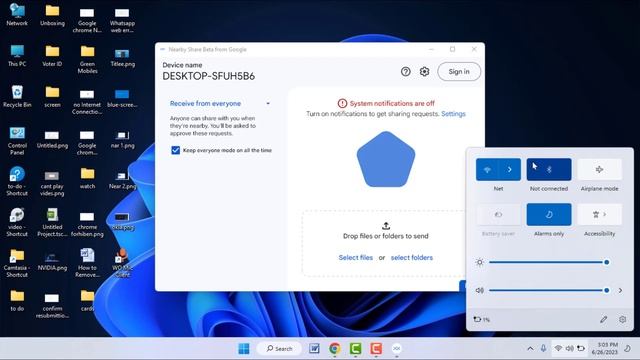This screenshot has width=640, height=360.
Task: Click battery percentage in quick settings
Action: point(482,320)
